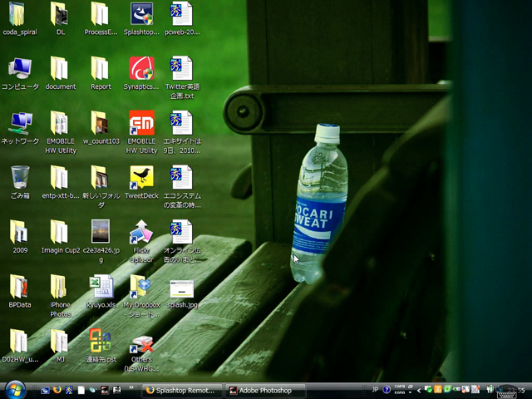Viewport: 532px width, 399px height.
Task: Open the splash.jpg image thumbnail
Action: pyautogui.click(x=182, y=289)
